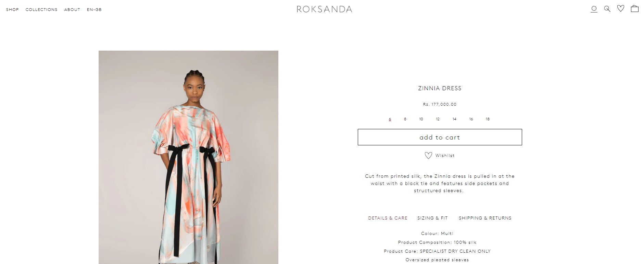Click the search magnifier icon
Viewport: 644px width, 264px height.
point(607,9)
